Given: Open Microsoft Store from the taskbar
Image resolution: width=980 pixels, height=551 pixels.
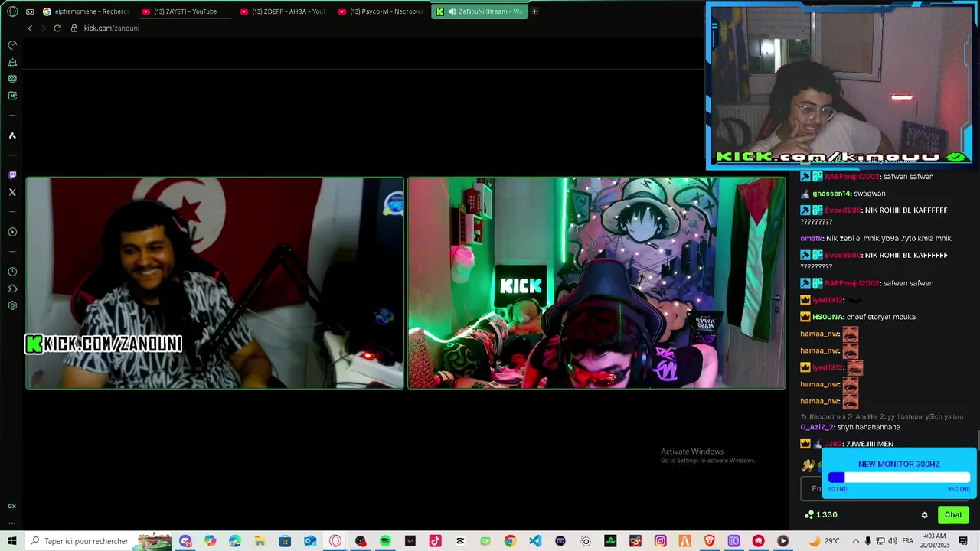Looking at the screenshot, I should pyautogui.click(x=285, y=541).
